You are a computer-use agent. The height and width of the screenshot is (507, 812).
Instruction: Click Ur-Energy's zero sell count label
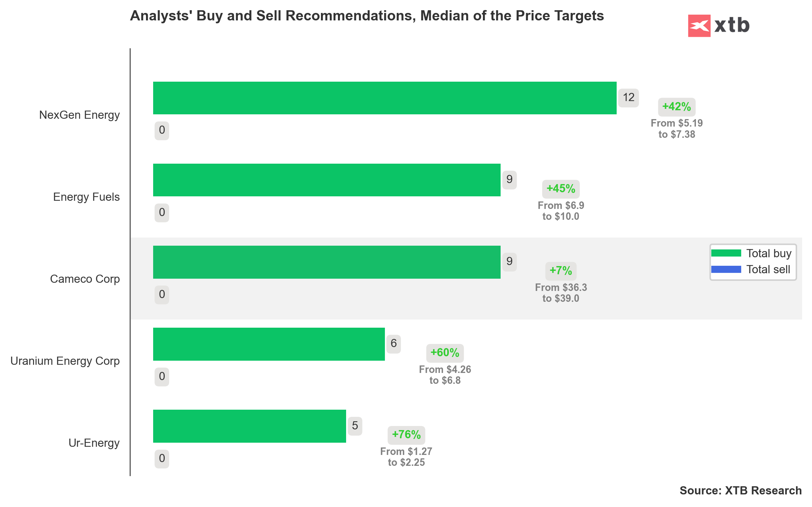(162, 458)
